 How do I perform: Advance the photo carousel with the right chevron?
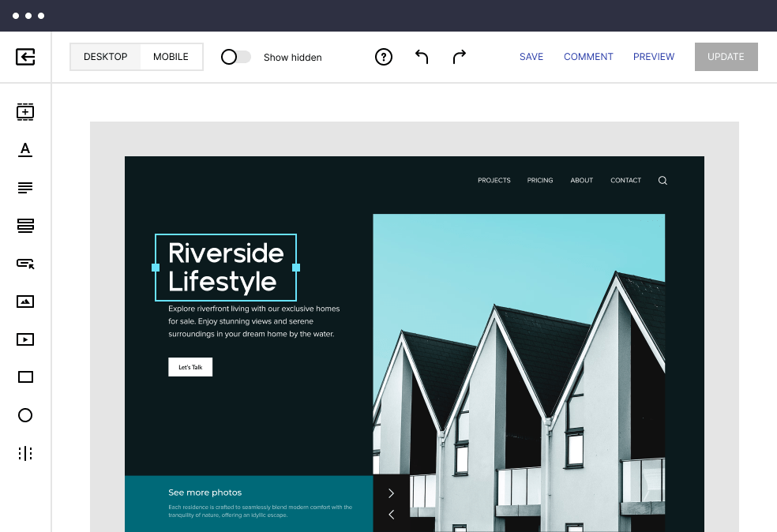(391, 493)
